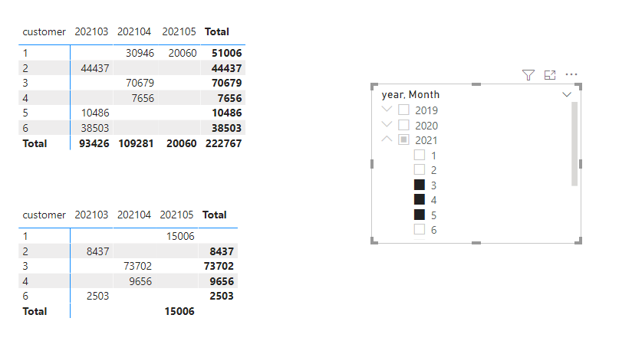Image resolution: width=632 pixels, height=364 pixels.
Task: Activate focus mode icon on slicer
Action: (x=550, y=75)
